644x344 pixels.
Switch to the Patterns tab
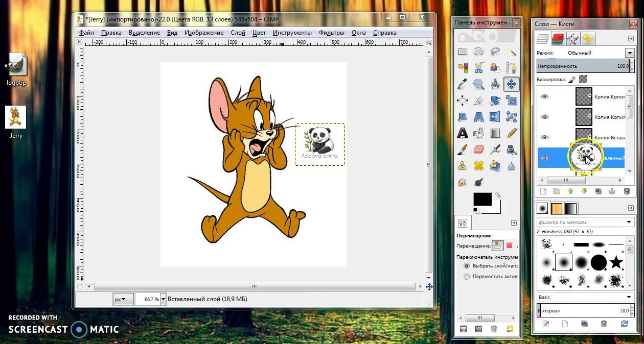click(557, 208)
